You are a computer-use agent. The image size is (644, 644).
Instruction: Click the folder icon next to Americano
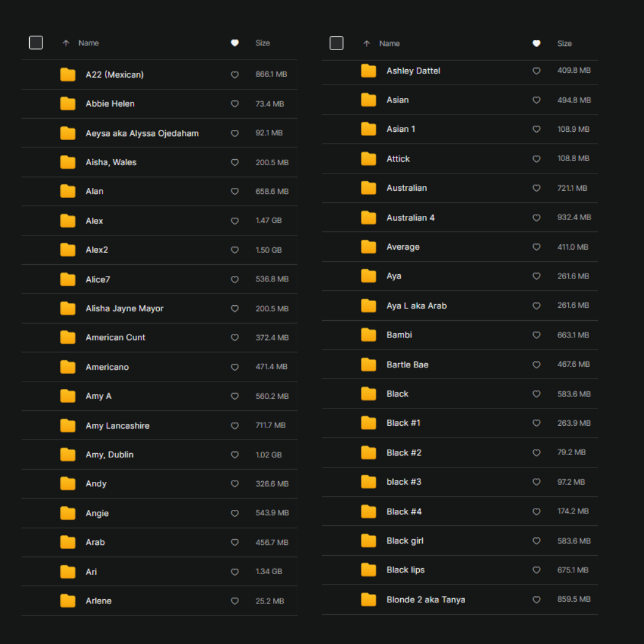68,367
